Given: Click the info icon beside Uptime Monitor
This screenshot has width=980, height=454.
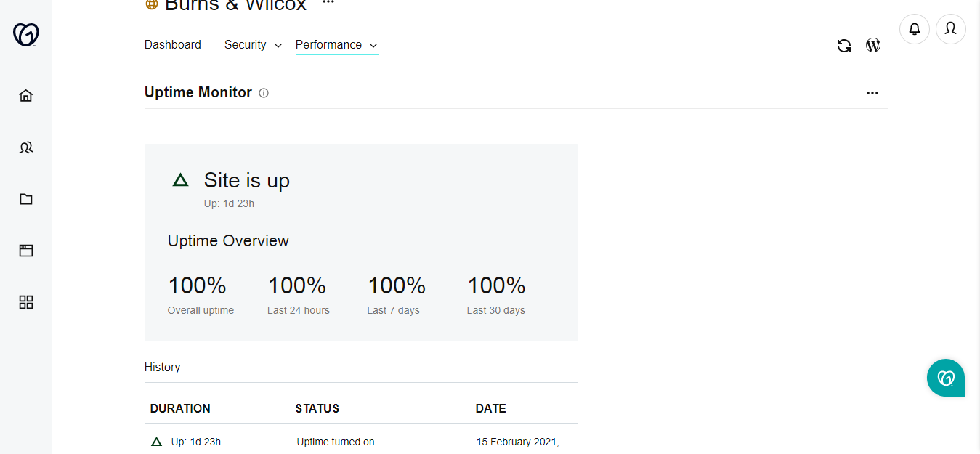Looking at the screenshot, I should 264,93.
